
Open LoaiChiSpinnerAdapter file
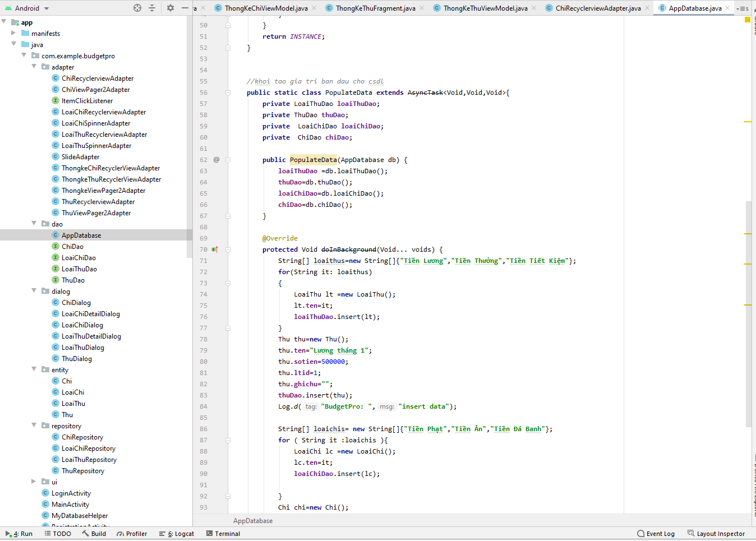pos(96,123)
